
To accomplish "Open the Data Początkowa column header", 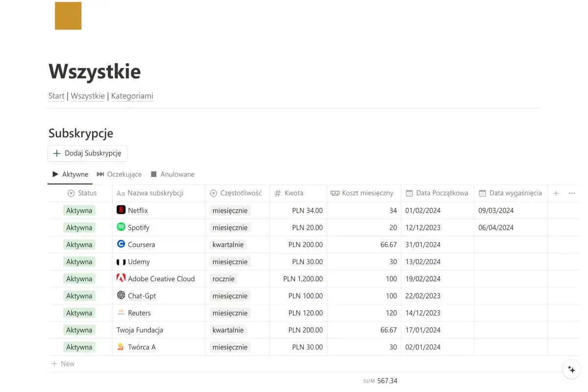I will pyautogui.click(x=438, y=193).
